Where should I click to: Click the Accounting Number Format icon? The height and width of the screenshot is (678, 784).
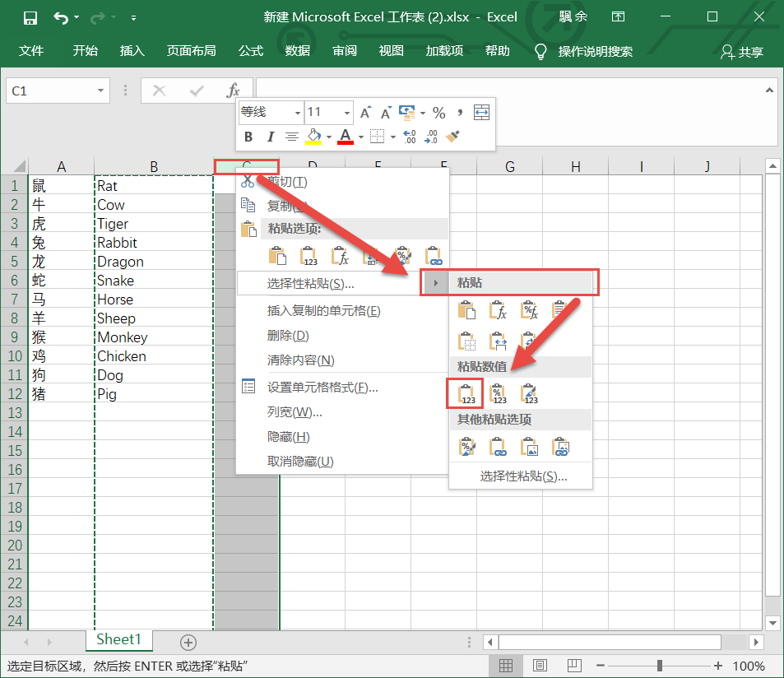[406, 113]
